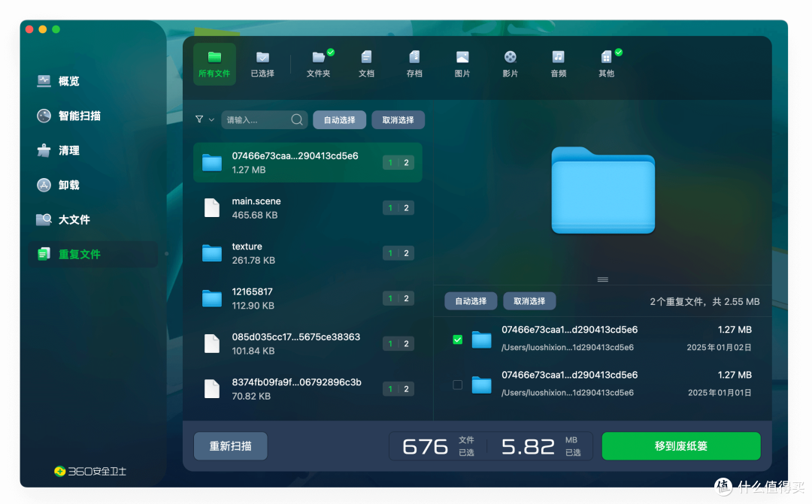Click the large folder preview thumbnail
Screen dimensions: 812x504
pyautogui.click(x=603, y=190)
